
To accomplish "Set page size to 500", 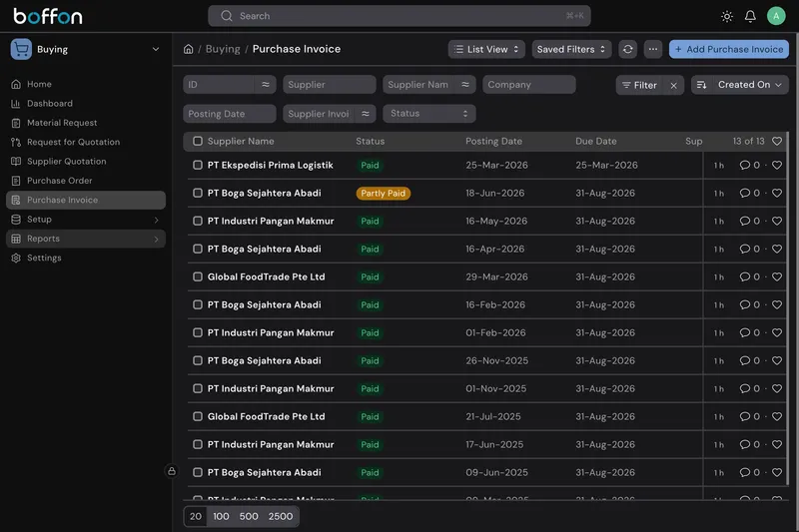I will tap(249, 516).
